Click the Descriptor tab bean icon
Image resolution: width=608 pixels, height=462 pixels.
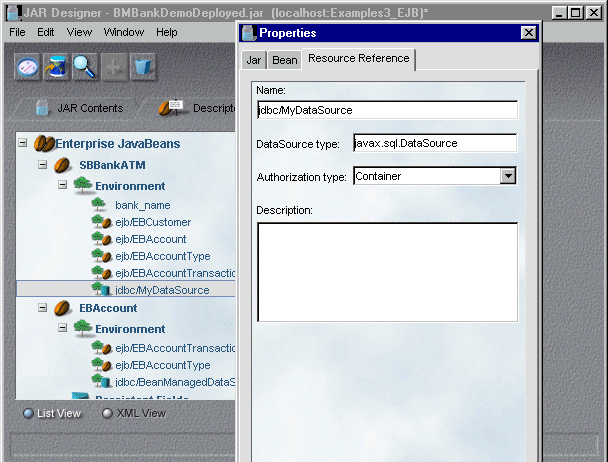[170, 107]
